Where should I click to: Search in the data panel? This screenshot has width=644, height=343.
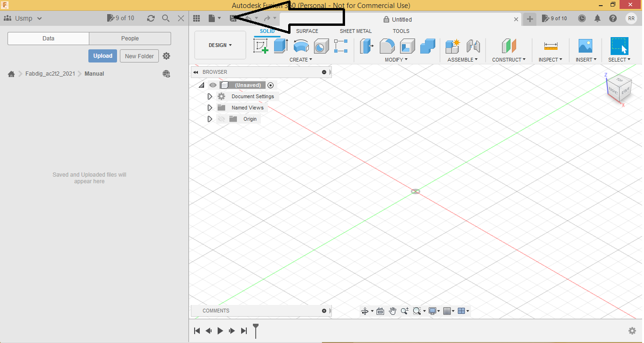tap(166, 18)
